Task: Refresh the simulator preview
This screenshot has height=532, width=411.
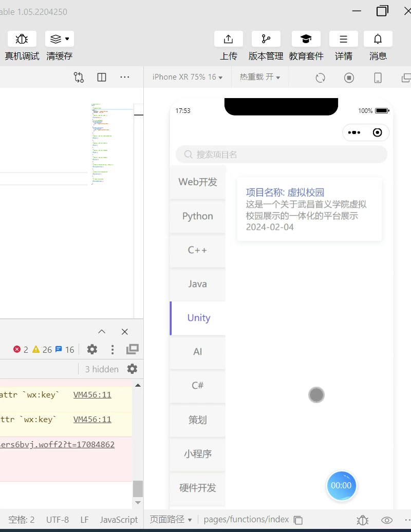Action: (x=320, y=78)
